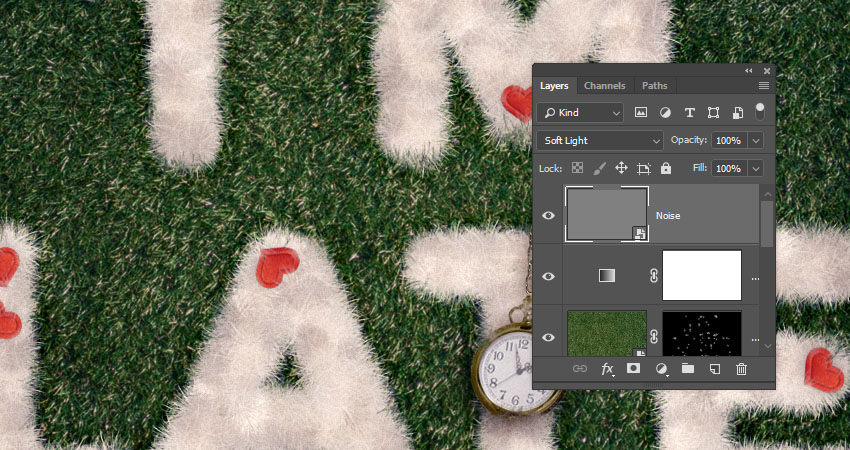Click the Opacity value field
Viewport: 850px width, 450px height.
pos(729,140)
